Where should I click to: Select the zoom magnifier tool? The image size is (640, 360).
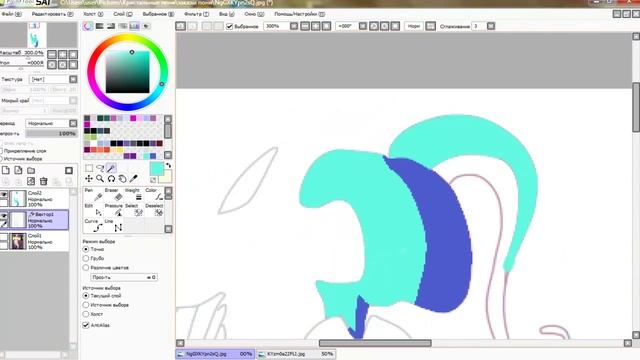[x=100, y=179]
